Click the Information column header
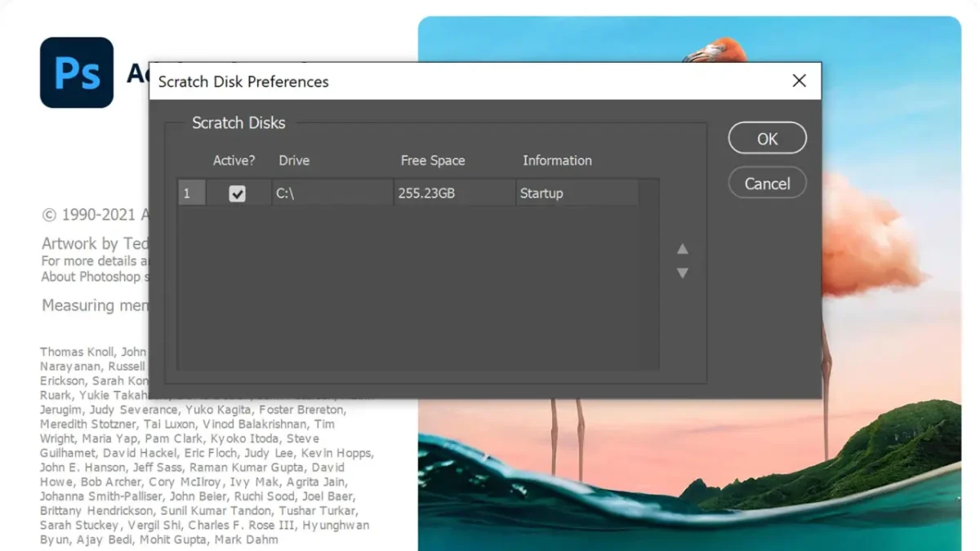The image size is (980, 551). coord(557,161)
